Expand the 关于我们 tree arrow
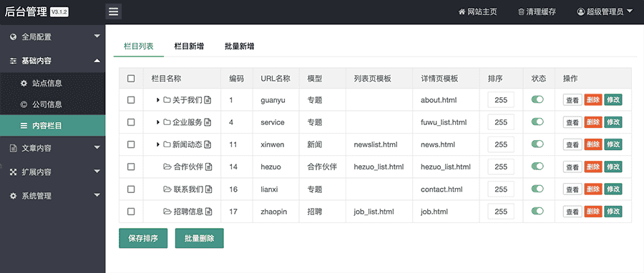Viewport: 644px width, 273px height. 157,99
